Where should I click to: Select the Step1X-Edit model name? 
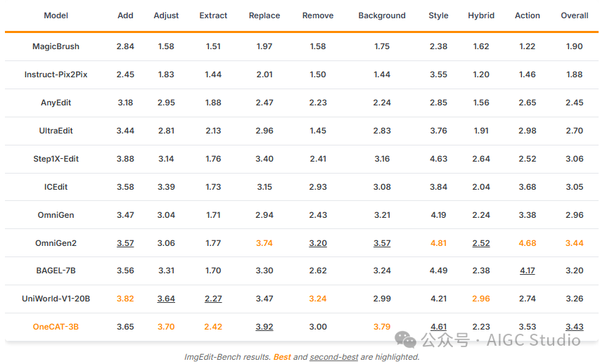pos(56,159)
